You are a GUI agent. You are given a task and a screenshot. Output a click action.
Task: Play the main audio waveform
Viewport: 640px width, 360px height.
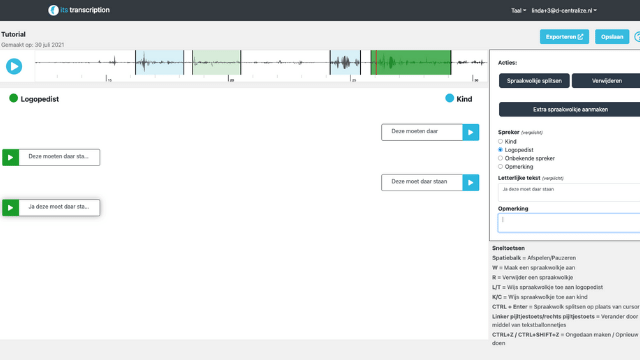click(14, 66)
